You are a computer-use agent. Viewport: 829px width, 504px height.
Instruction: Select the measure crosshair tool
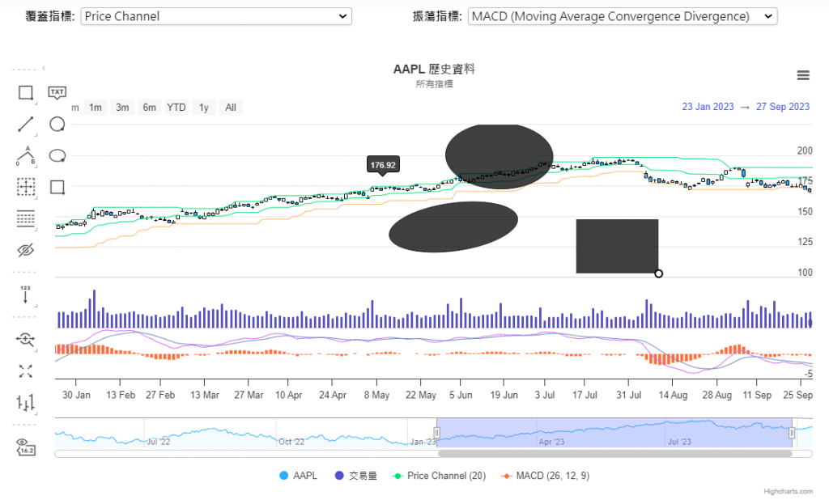point(25,187)
